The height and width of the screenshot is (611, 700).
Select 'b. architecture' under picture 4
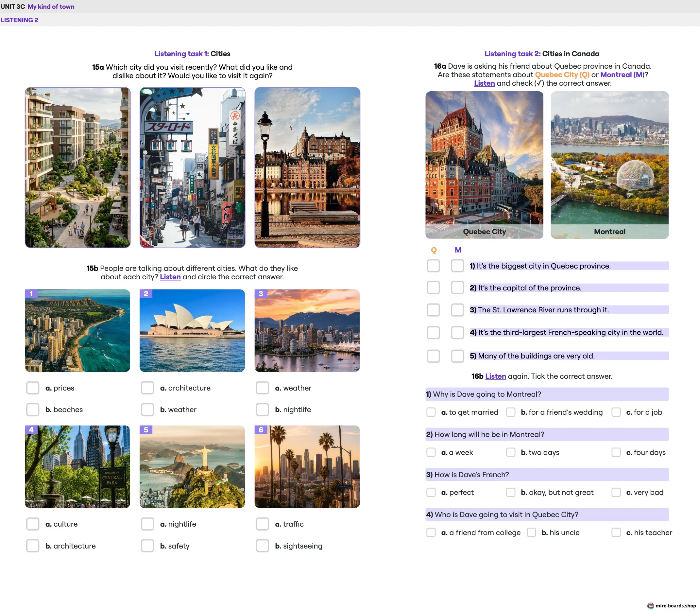(x=33, y=546)
